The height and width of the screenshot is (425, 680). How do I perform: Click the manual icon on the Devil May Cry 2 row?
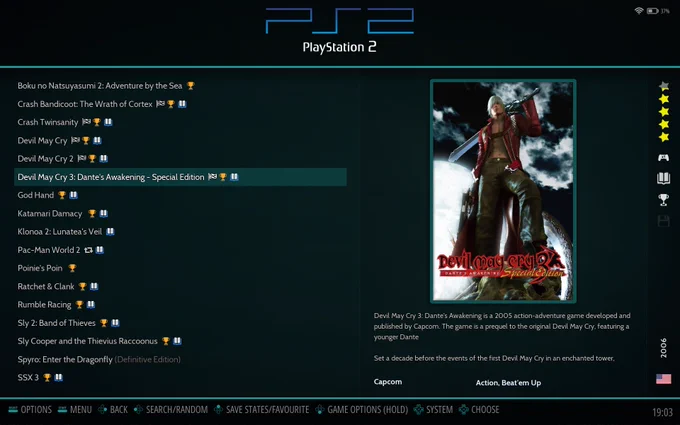point(104,159)
